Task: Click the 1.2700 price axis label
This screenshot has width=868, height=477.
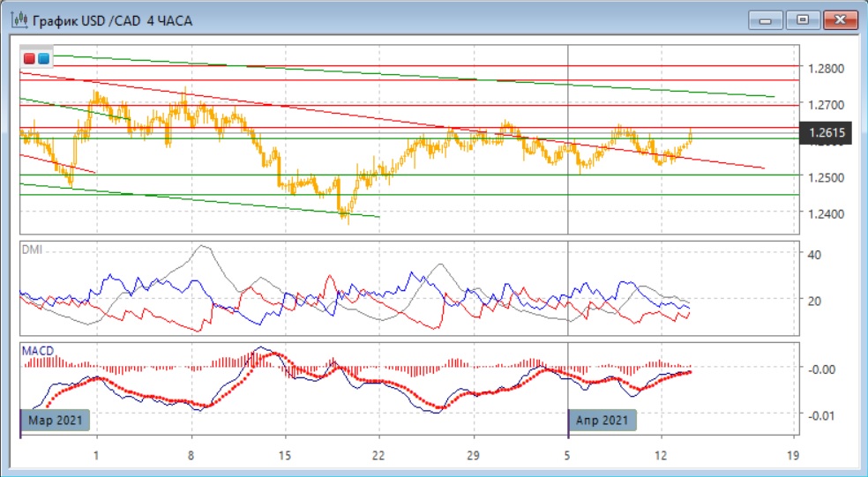Action: (826, 105)
